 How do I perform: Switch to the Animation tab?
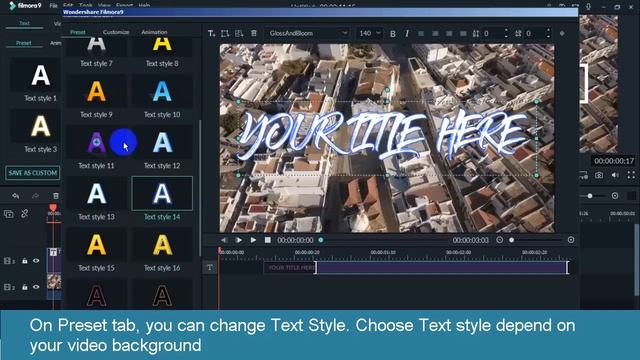(154, 32)
